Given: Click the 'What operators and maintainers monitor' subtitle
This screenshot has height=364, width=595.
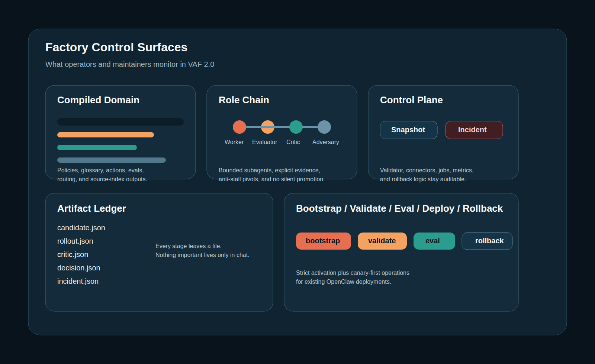Looking at the screenshot, I should (x=130, y=64).
